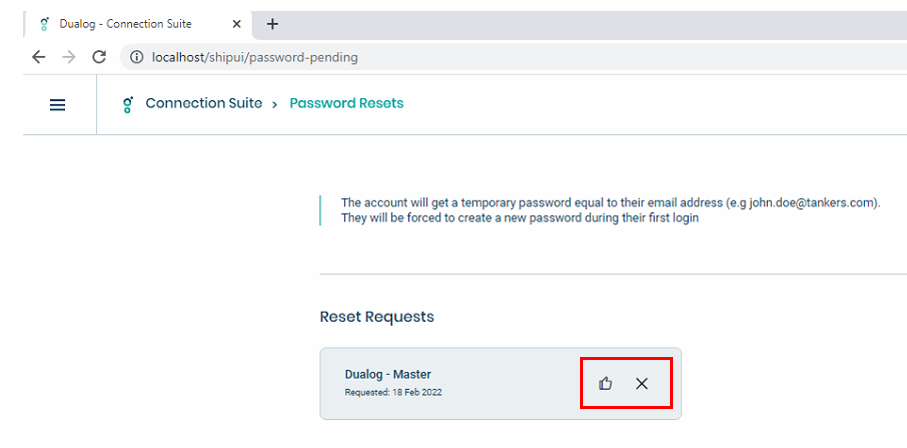Click the browser forward arrow
The image size is (907, 448).
point(69,57)
